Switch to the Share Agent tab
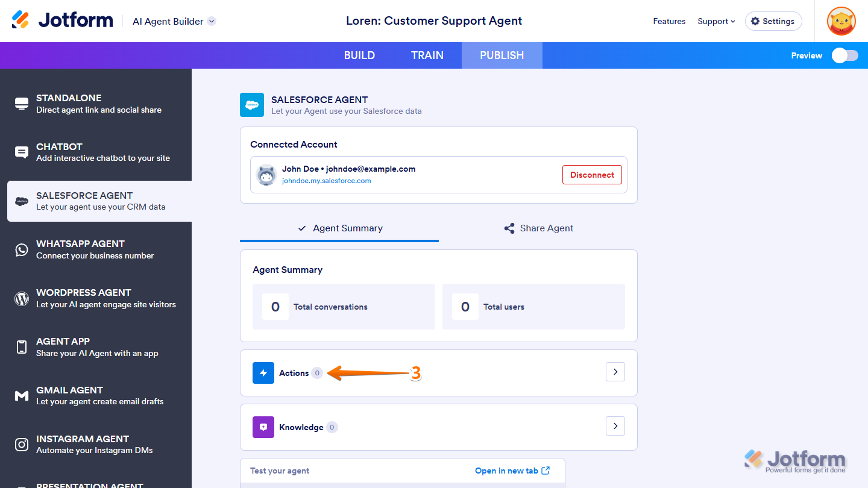This screenshot has width=868, height=488. [538, 228]
